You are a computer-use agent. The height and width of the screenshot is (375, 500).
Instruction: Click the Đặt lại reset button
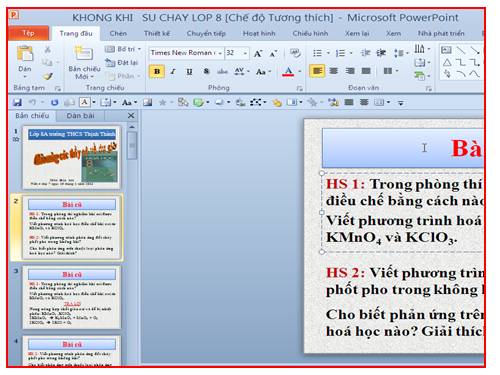122,63
